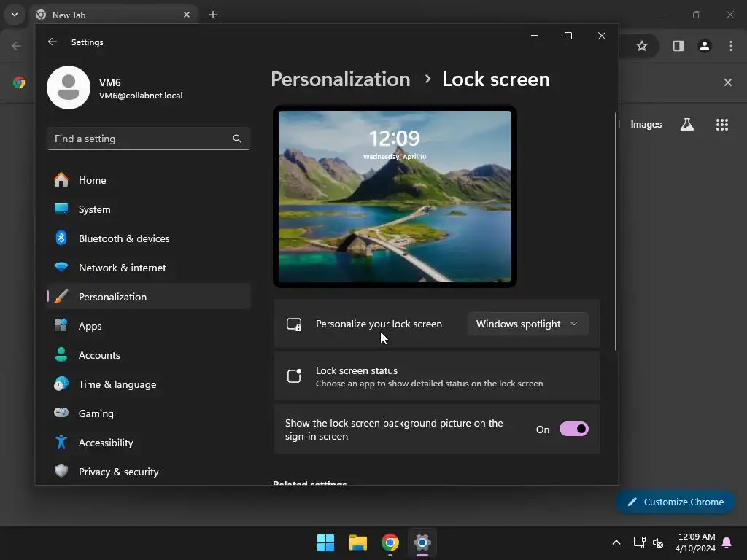Go to Home in Settings sidebar
Image resolution: width=747 pixels, height=560 pixels.
coord(149,180)
